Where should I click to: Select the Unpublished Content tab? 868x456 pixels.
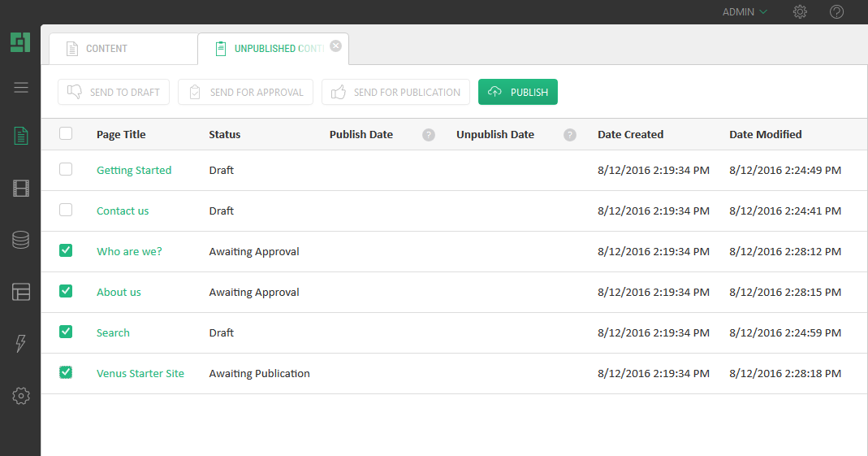pos(273,49)
